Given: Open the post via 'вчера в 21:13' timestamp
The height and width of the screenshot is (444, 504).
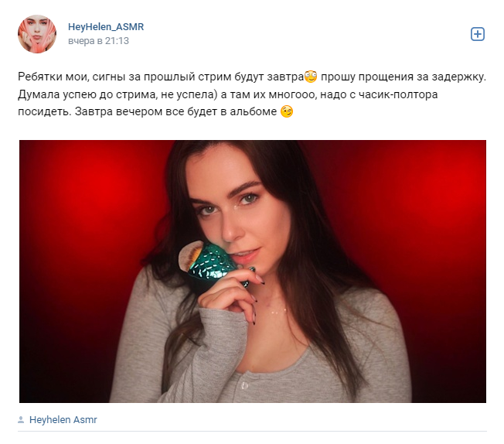Looking at the screenshot, I should pyautogui.click(x=98, y=41).
